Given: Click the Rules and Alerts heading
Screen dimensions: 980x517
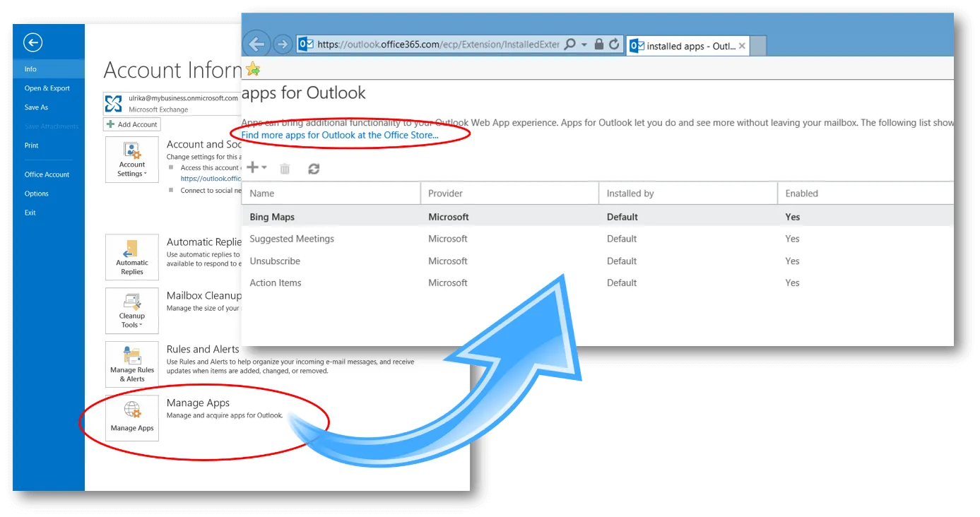Looking at the screenshot, I should pos(203,349).
